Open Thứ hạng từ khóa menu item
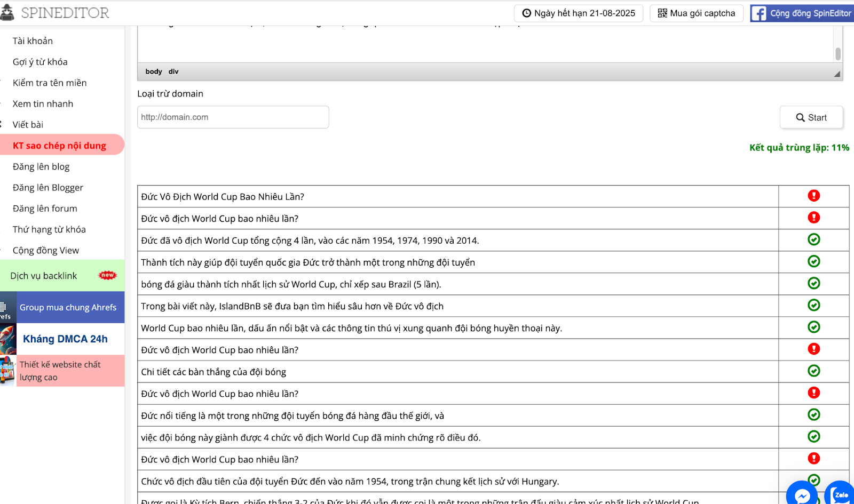This screenshot has height=504, width=854. tap(49, 229)
